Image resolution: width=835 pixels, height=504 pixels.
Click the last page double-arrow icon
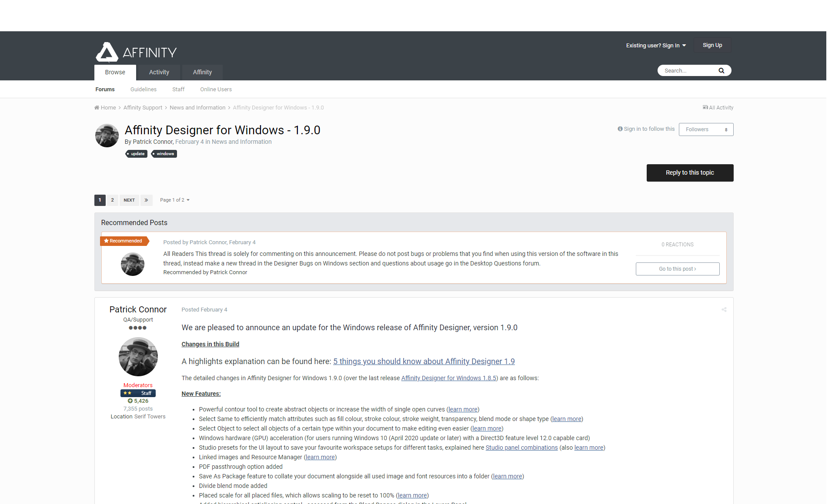coord(146,200)
